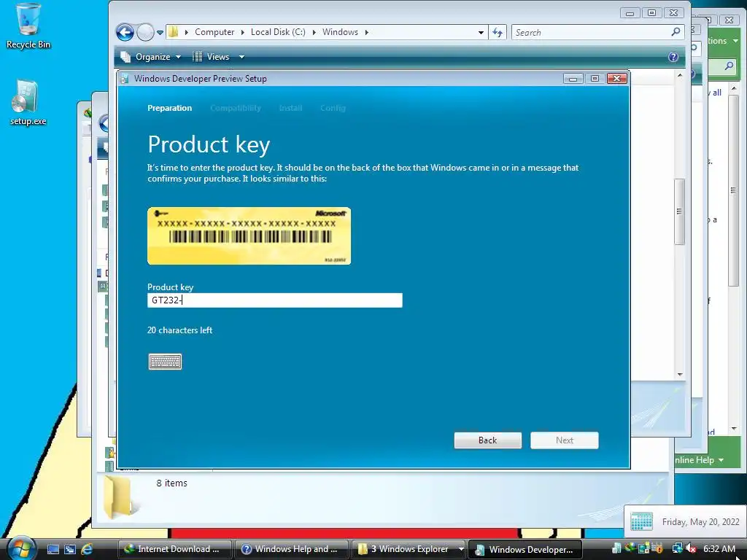The width and height of the screenshot is (747, 560).
Task: Minimize the Windows Developer Preview Setup window
Action: pyautogui.click(x=573, y=79)
